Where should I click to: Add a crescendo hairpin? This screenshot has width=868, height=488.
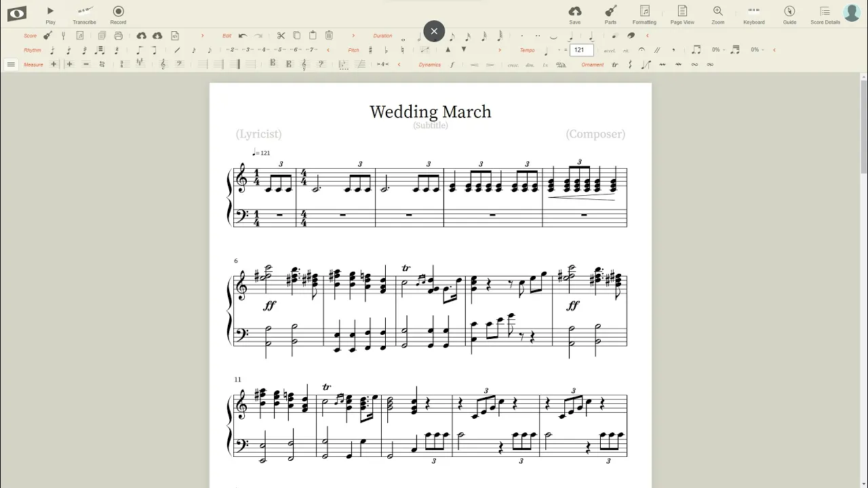474,64
